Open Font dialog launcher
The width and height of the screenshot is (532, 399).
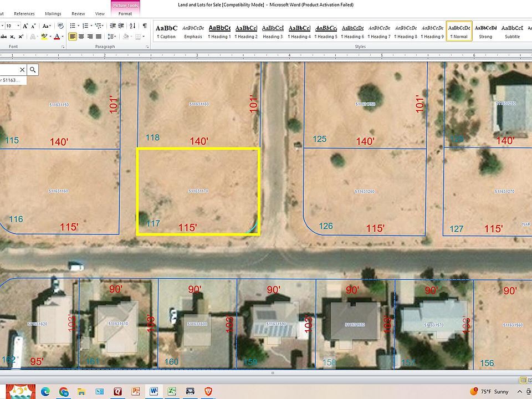pyautogui.click(x=63, y=47)
